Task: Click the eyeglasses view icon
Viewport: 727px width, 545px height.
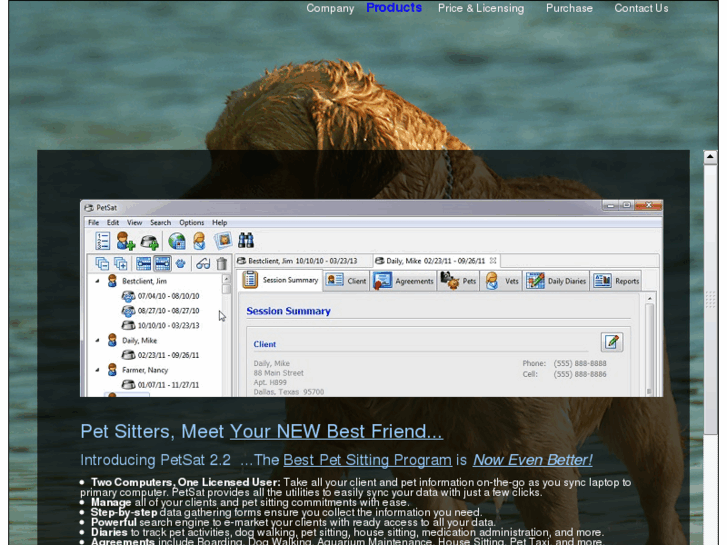Action: click(203, 264)
